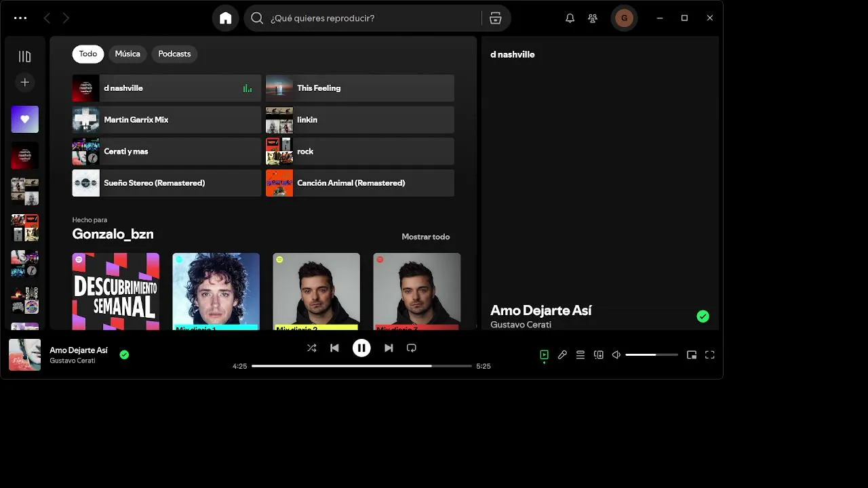The width and height of the screenshot is (868, 488).
Task: Open the playback queue
Action: click(x=580, y=354)
